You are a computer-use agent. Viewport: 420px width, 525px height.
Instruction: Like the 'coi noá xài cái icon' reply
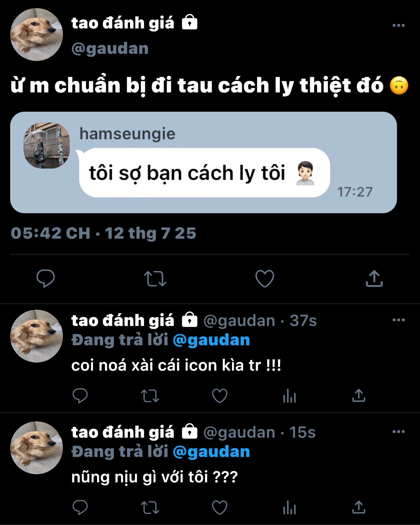click(x=219, y=396)
